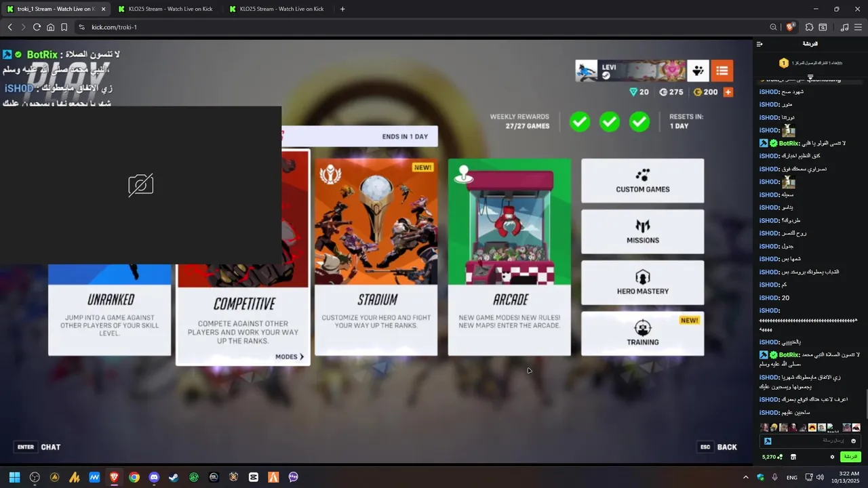Switch to the second KLO25 Stream tab
The height and width of the screenshot is (488, 868).
[x=276, y=9]
